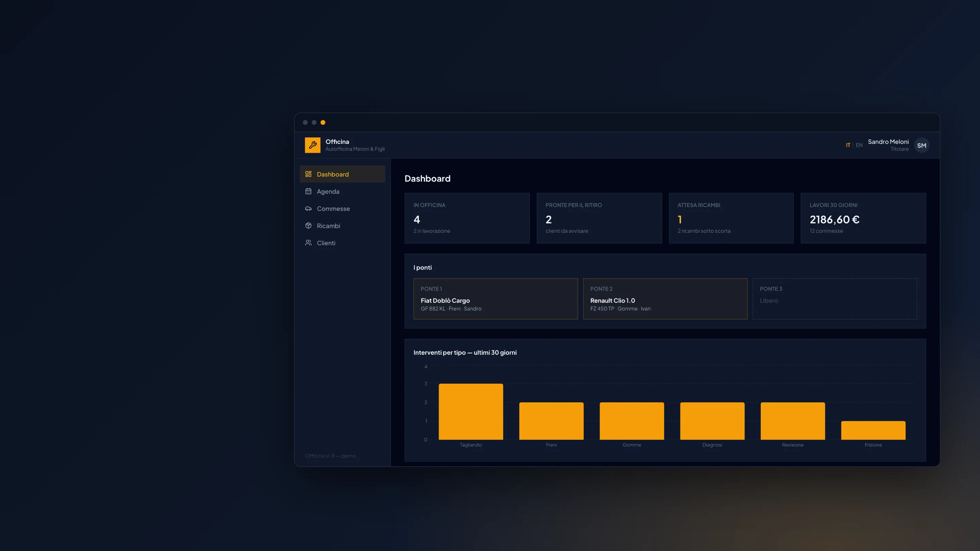Select the Pronte per il ritiro card
Viewport: 980px width, 551px height.
click(x=599, y=218)
